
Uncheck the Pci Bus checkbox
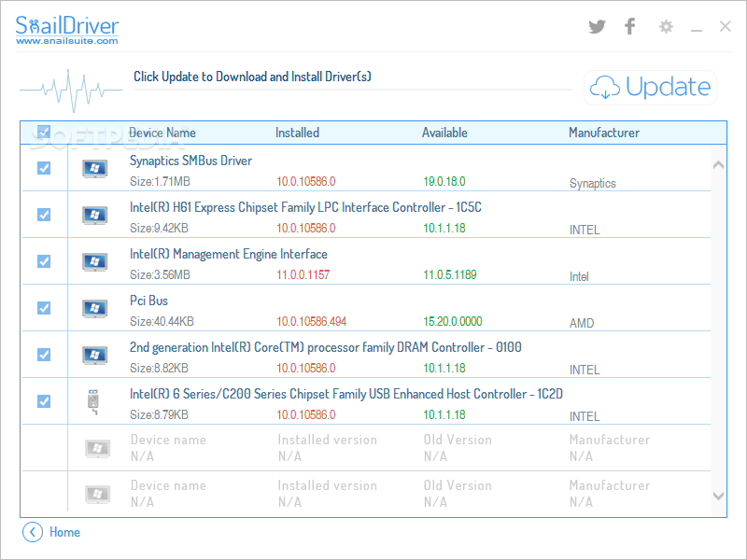coord(44,308)
